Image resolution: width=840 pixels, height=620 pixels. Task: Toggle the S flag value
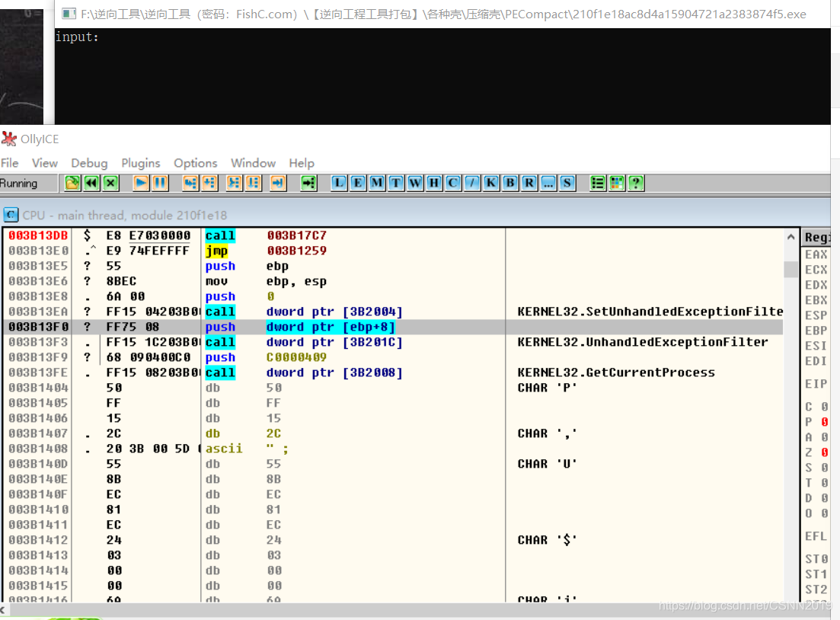(x=825, y=468)
